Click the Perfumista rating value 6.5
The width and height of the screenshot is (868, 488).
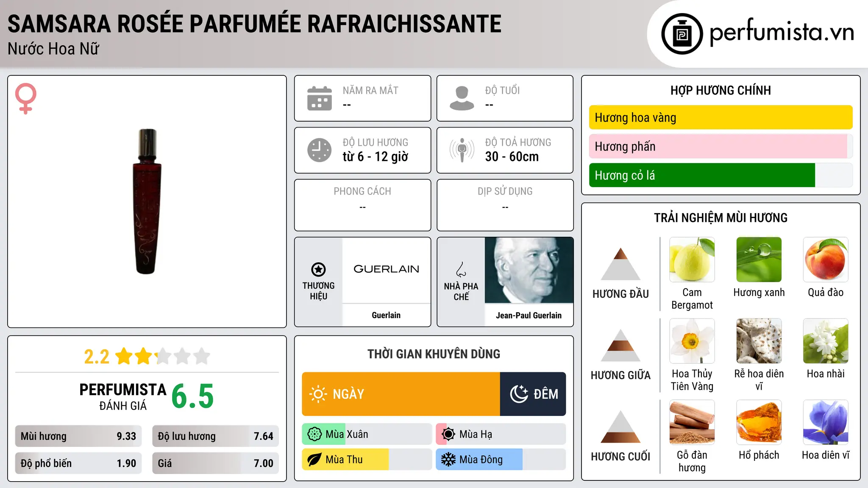192,396
